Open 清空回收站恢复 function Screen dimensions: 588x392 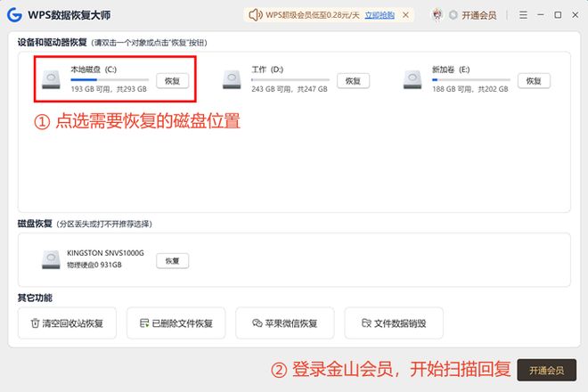point(67,323)
